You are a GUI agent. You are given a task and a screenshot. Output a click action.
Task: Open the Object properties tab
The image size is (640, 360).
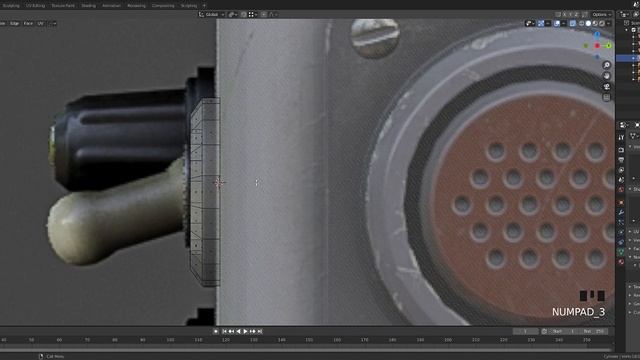pos(621,202)
